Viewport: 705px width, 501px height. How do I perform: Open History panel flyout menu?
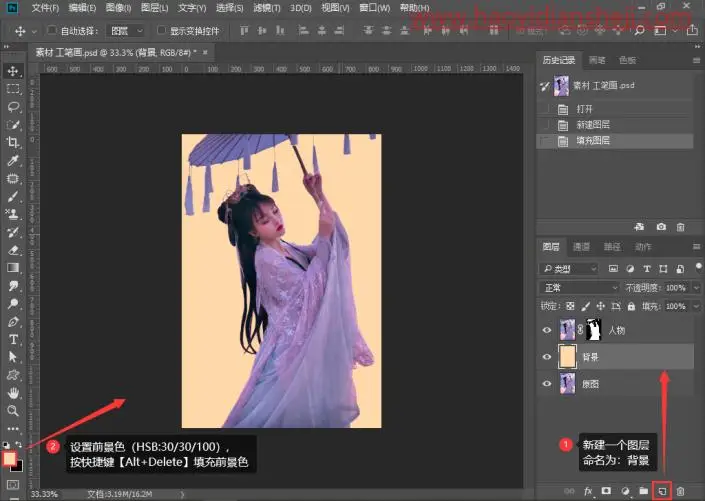coord(696,60)
